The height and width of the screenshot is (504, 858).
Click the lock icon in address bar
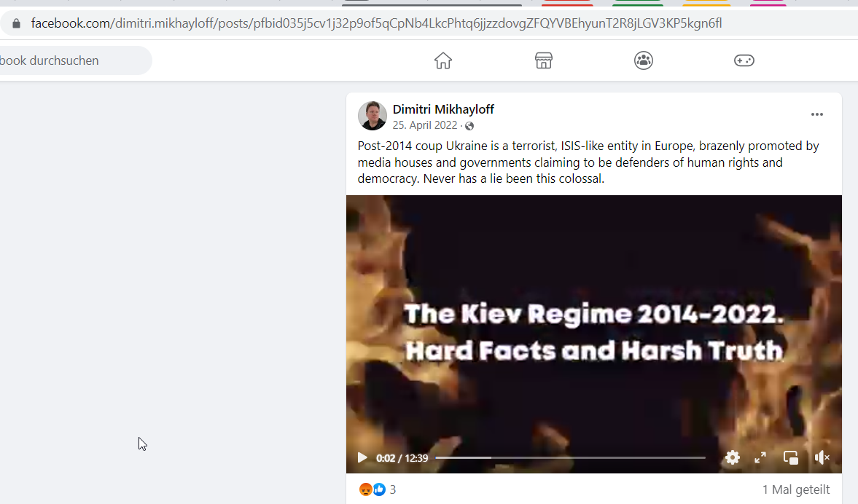(17, 23)
